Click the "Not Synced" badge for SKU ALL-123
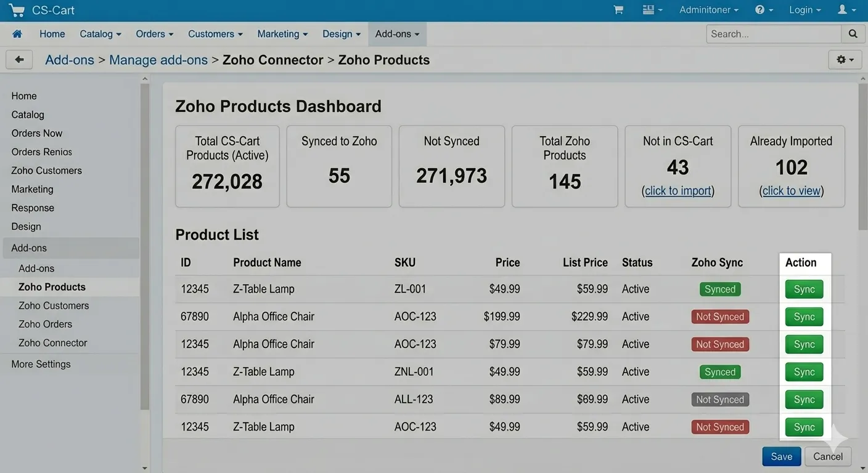This screenshot has width=868, height=473. (x=720, y=400)
